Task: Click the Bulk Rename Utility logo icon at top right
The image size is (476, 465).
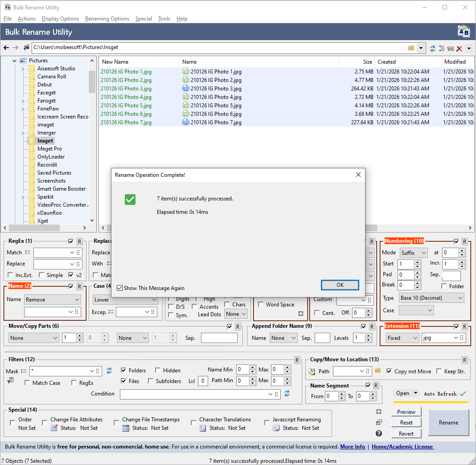Action: [464, 32]
